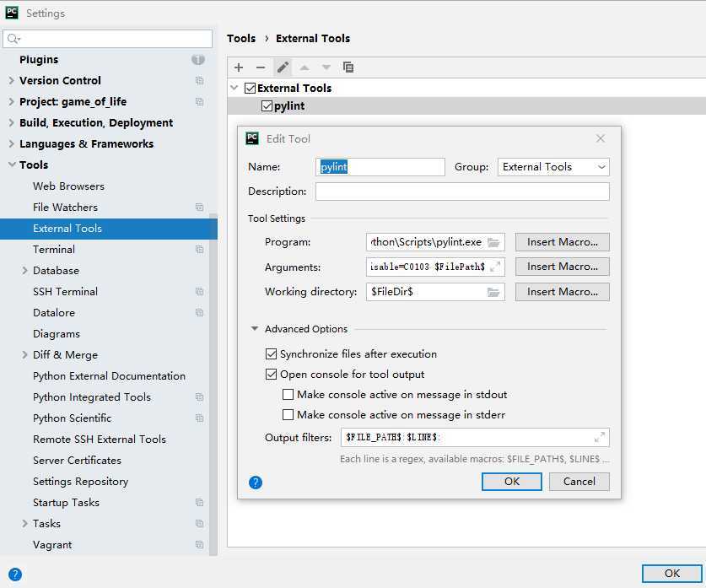Open help in Edit Tool dialog
The width and height of the screenshot is (706, 588).
[256, 483]
